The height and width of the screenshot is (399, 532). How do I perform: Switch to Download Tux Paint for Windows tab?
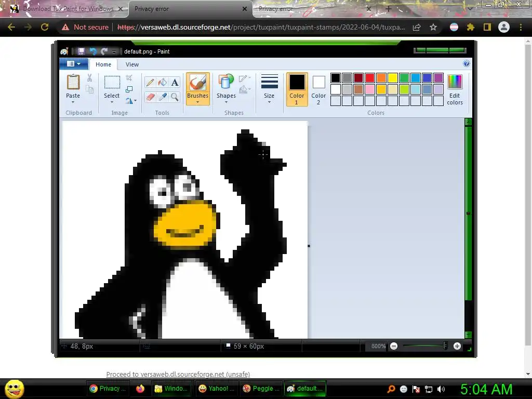68,9
